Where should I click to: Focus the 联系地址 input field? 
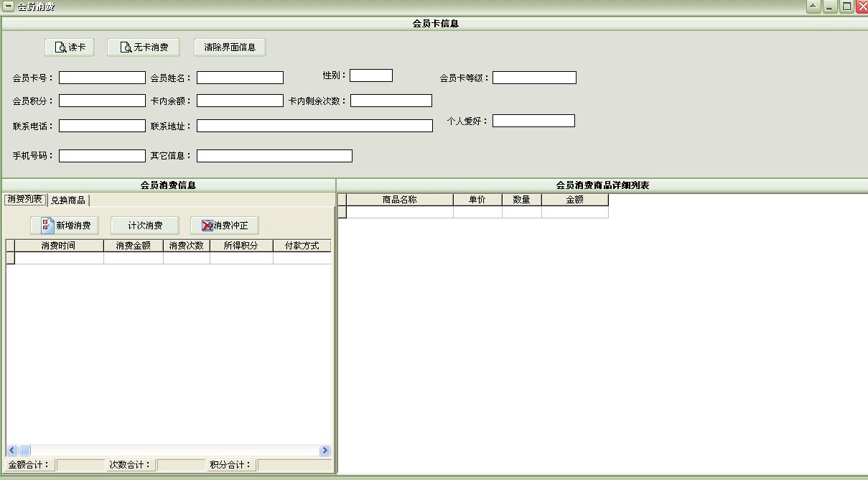314,126
